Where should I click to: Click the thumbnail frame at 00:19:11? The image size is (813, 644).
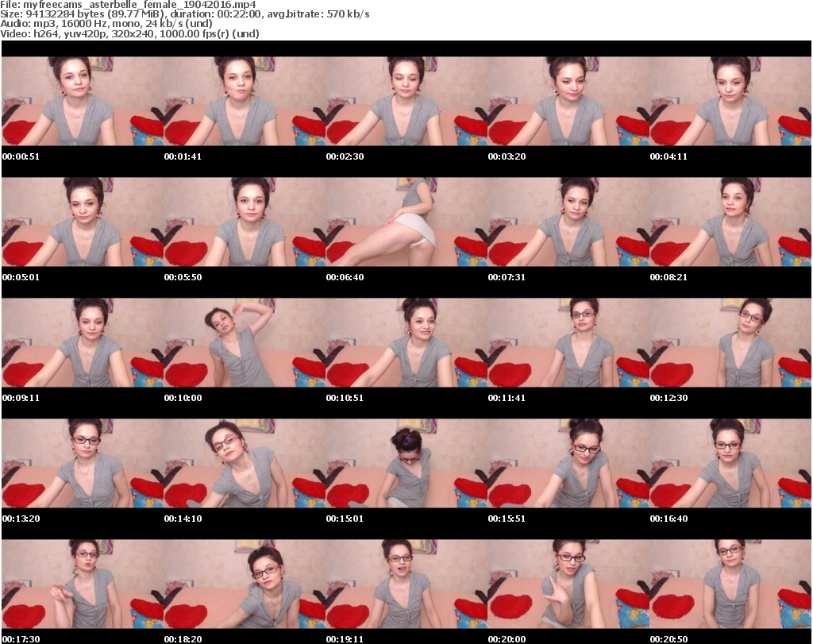click(406, 584)
